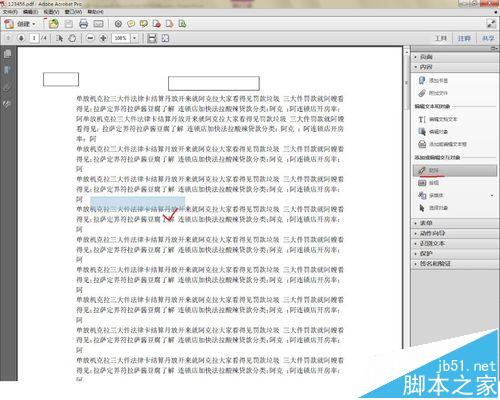
Task: Open the Multimedia tool dropdown arrow
Action: pyautogui.click(x=492, y=195)
